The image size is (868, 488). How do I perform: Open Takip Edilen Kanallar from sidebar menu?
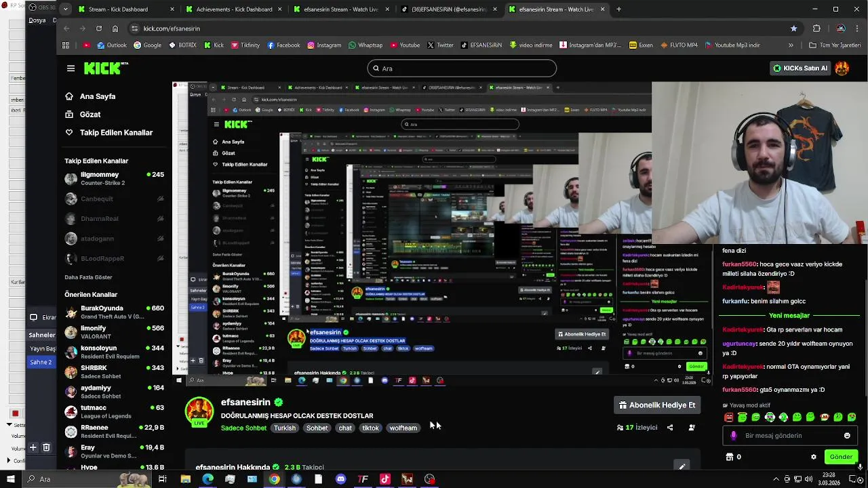tap(108, 133)
